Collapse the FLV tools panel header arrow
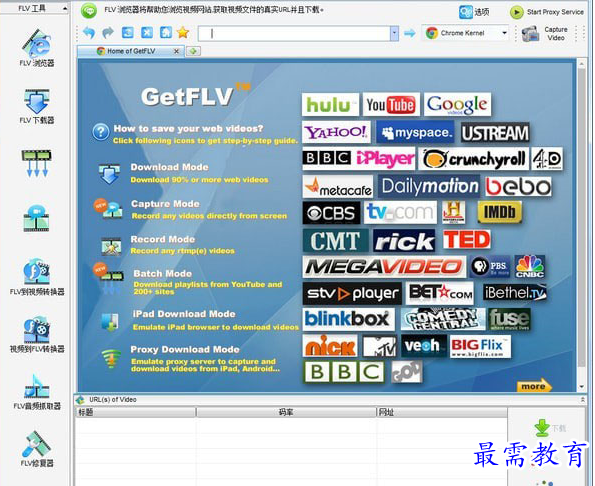 pyautogui.click(x=65, y=8)
